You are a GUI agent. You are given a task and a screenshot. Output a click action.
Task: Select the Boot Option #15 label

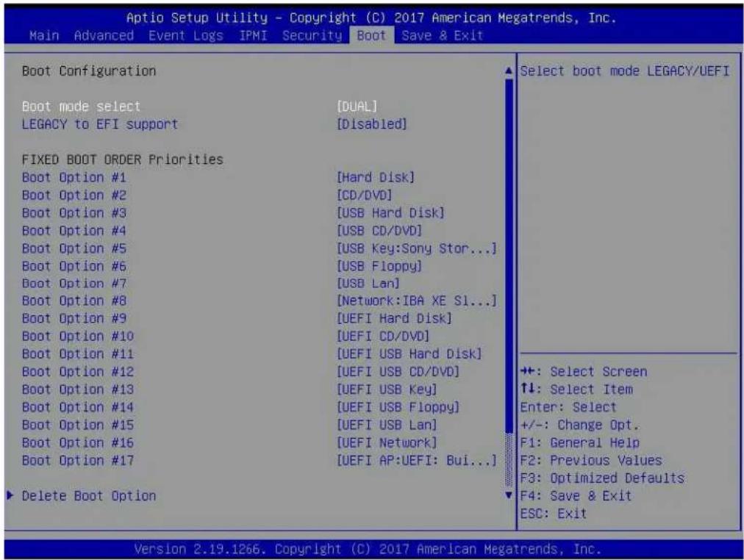coord(78,426)
